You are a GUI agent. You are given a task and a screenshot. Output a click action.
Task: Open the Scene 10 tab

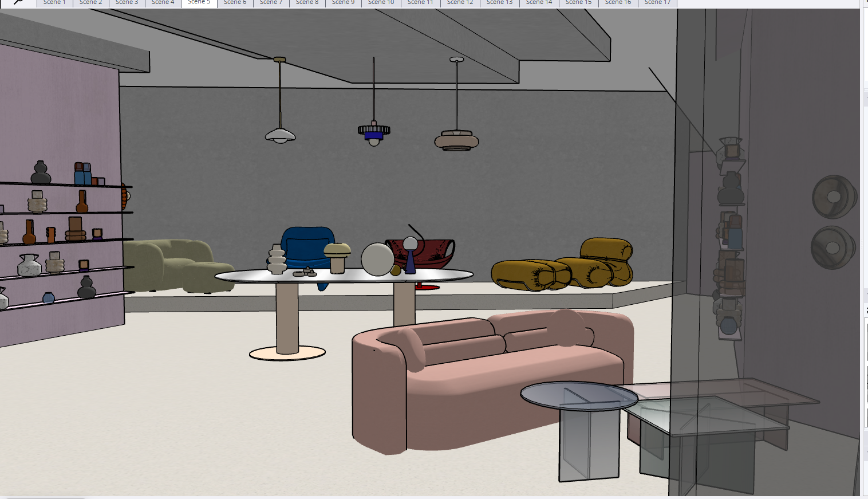[x=381, y=3]
